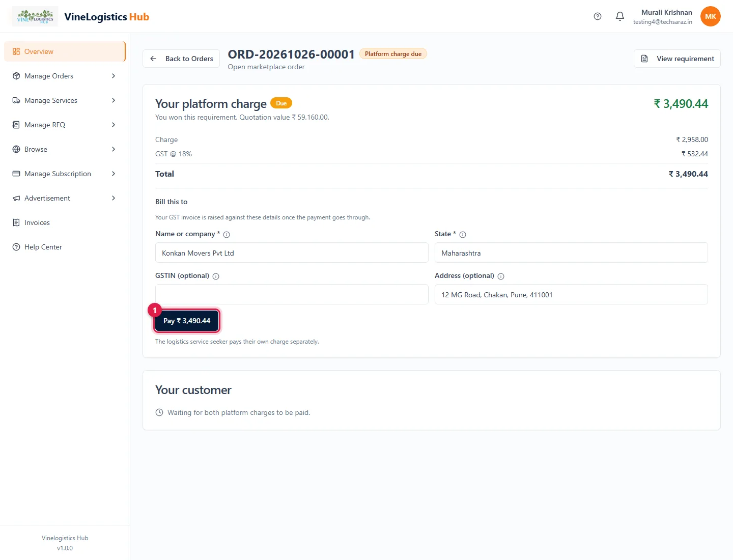Expand the Manage Subscription chevron
The height and width of the screenshot is (560, 733).
click(114, 174)
